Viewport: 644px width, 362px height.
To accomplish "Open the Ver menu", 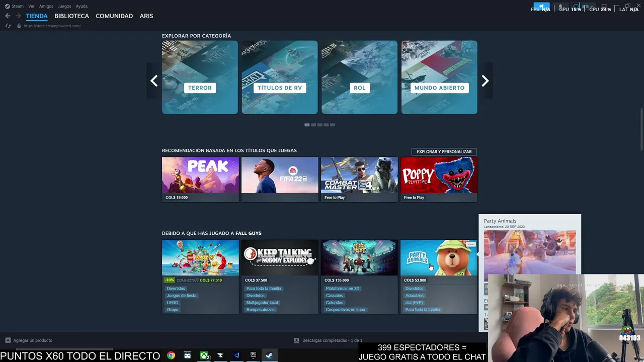I will [x=31, y=6].
